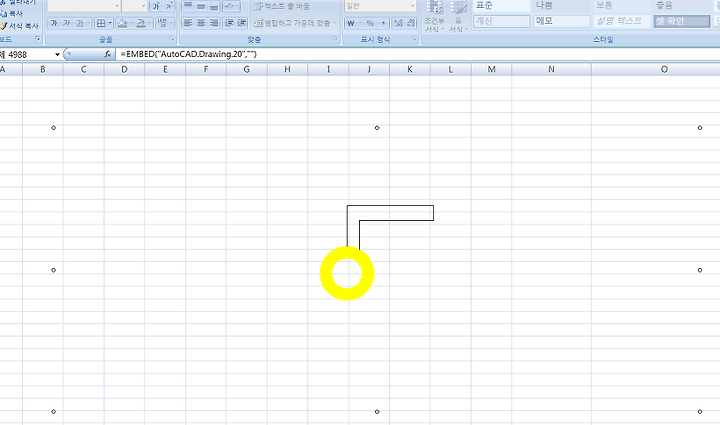Select column D header
Viewport: 720px width, 425px height.
(124, 69)
